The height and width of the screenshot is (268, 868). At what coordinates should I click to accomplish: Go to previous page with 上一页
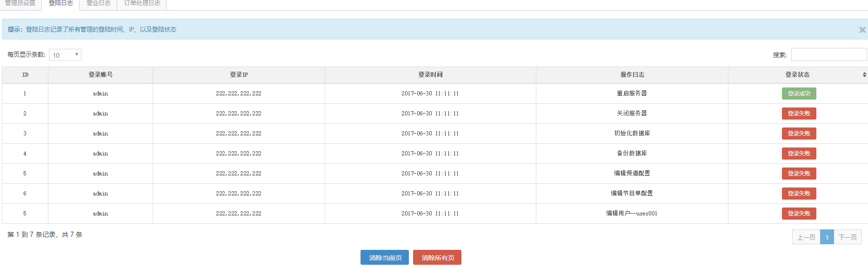coord(806,237)
